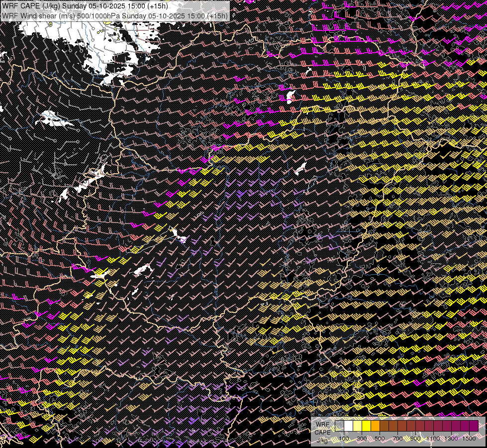Pick the bright yellow CAPE legend swatch
This screenshot has width=487, height=448.
point(367,426)
